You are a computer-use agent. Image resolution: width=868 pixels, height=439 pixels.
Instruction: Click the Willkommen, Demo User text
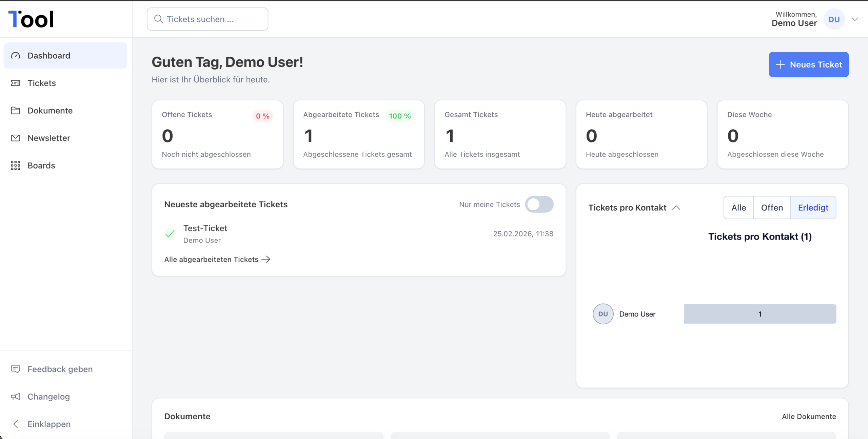click(794, 19)
